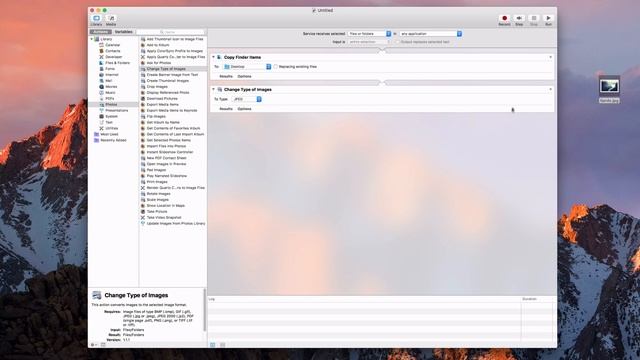Screen dimensions: 640x360
Task: Select 'Ask for Photos' action
Action: [x=159, y=63]
